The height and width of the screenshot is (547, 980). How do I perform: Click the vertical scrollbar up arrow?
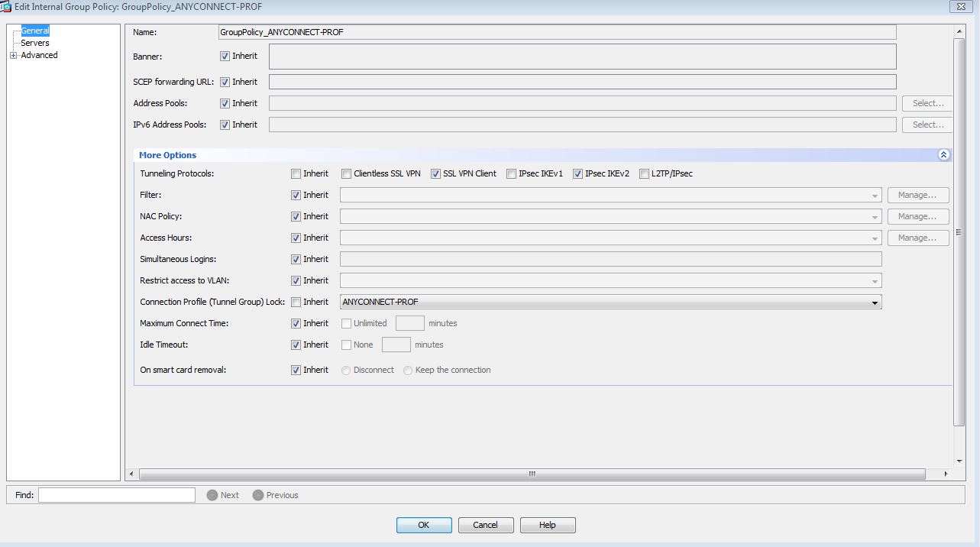tap(960, 31)
